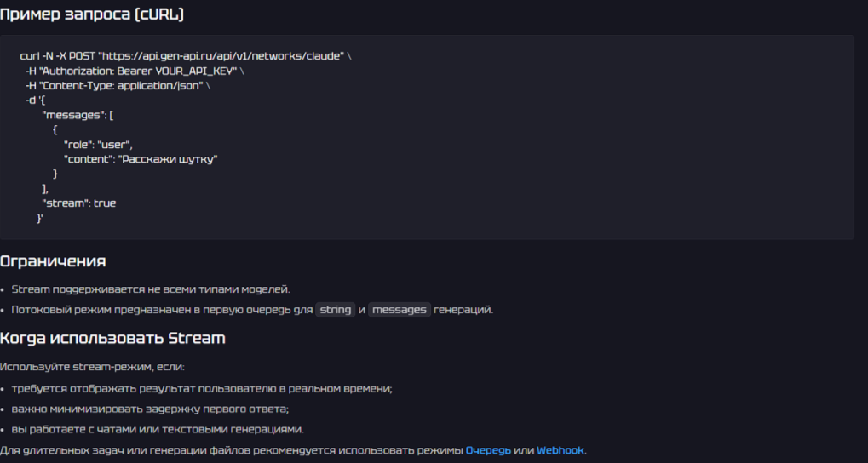
Task: Click the curl POST URL line in code
Action: (x=185, y=55)
